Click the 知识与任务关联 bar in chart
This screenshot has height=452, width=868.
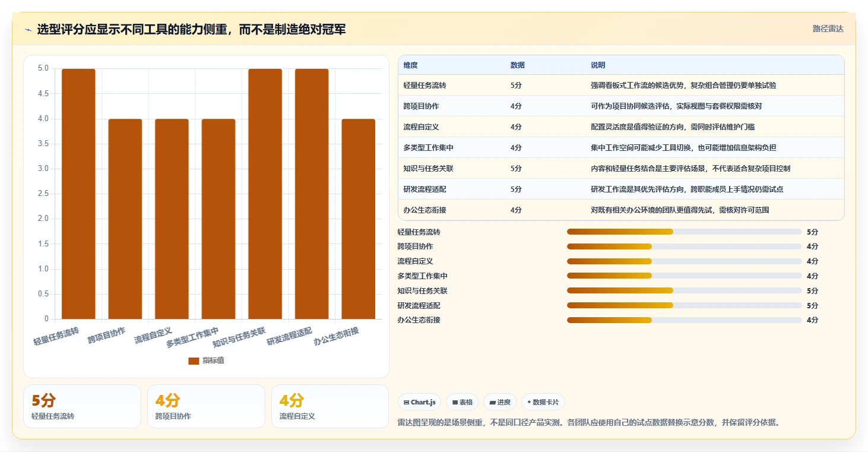(x=265, y=194)
